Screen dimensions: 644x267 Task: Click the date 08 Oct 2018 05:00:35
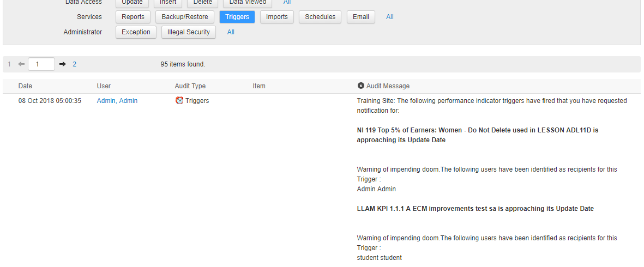pos(50,100)
